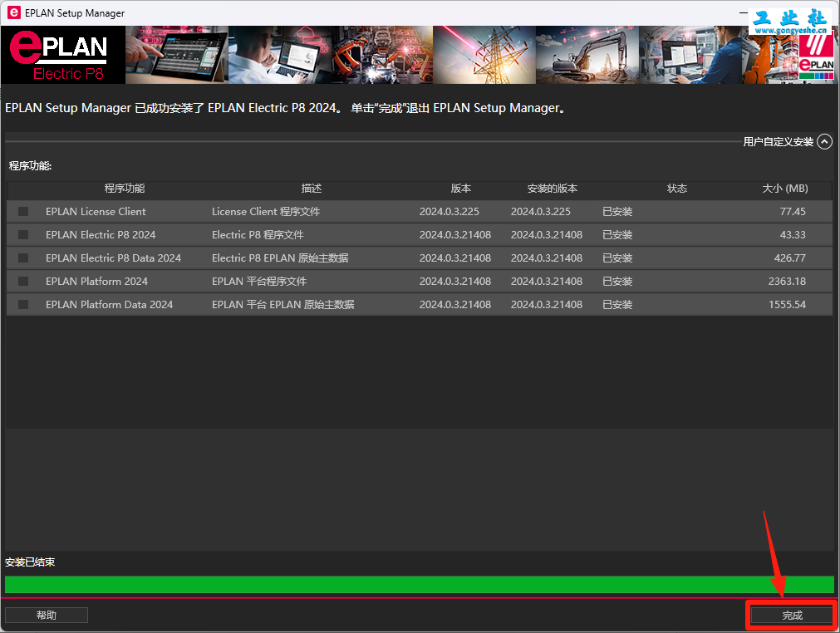Image resolution: width=840 pixels, height=633 pixels.
Task: Click size value 77.45
Action: (793, 212)
